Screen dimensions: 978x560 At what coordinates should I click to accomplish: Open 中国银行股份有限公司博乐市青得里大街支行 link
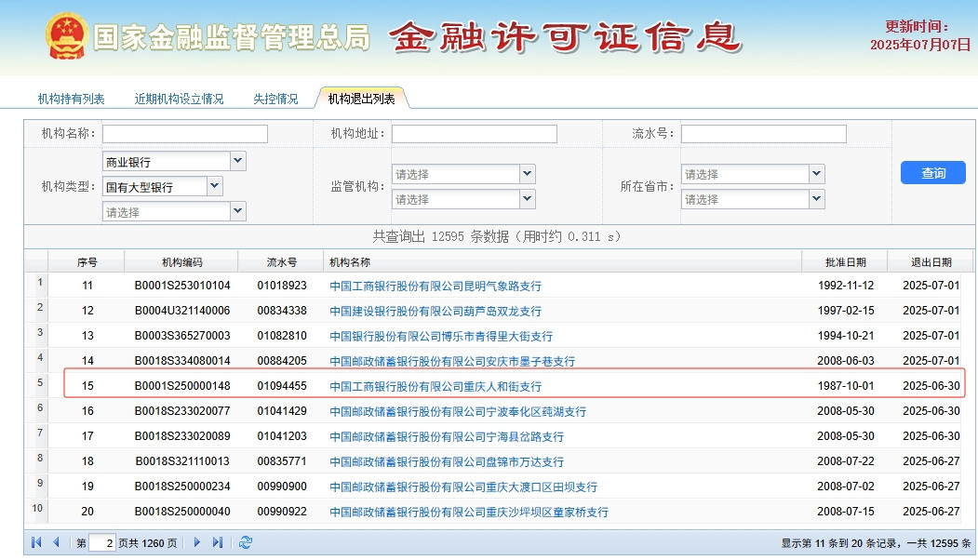[x=441, y=336]
